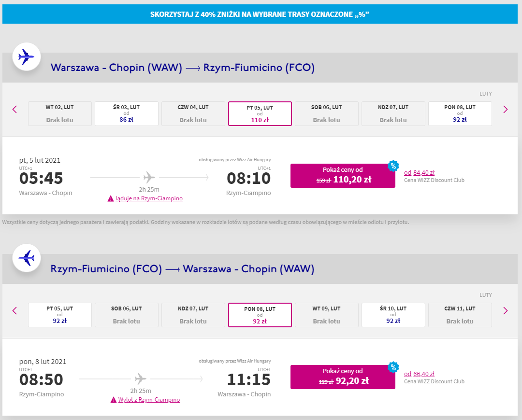The image size is (522, 420).
Task: Click the warning triangle by Wylot z Rzym-Ciampino
Action: (114, 400)
